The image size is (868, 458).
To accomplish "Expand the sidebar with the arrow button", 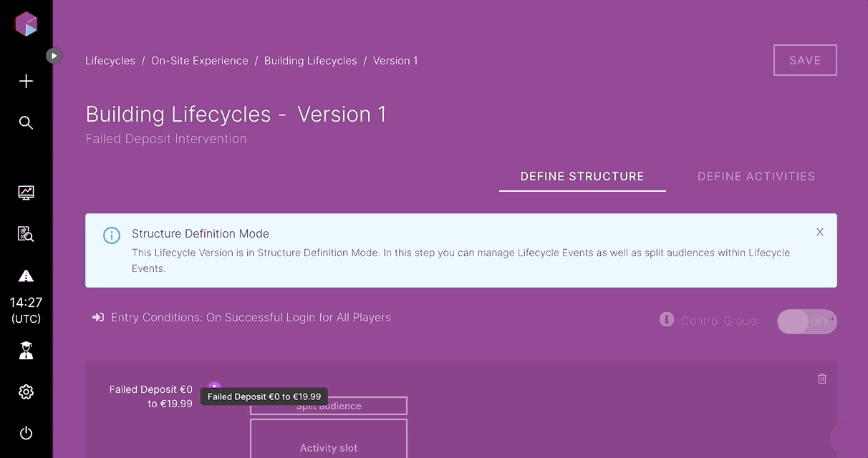I will [54, 55].
